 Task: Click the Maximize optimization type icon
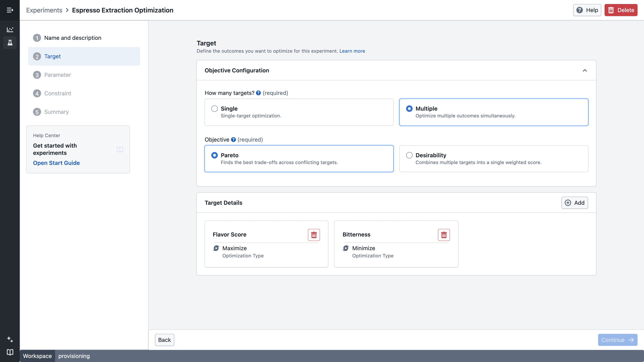point(216,248)
